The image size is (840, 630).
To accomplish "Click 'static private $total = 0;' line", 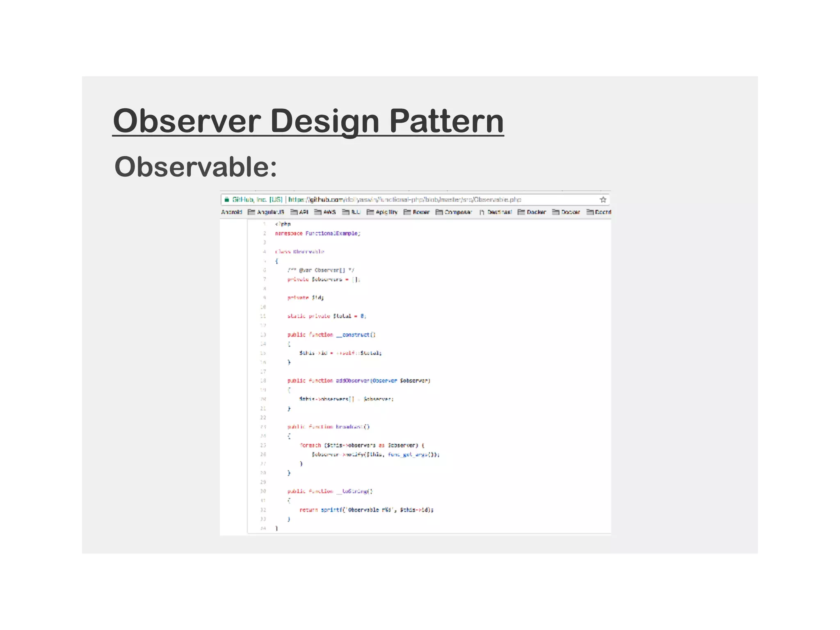I will [x=326, y=316].
